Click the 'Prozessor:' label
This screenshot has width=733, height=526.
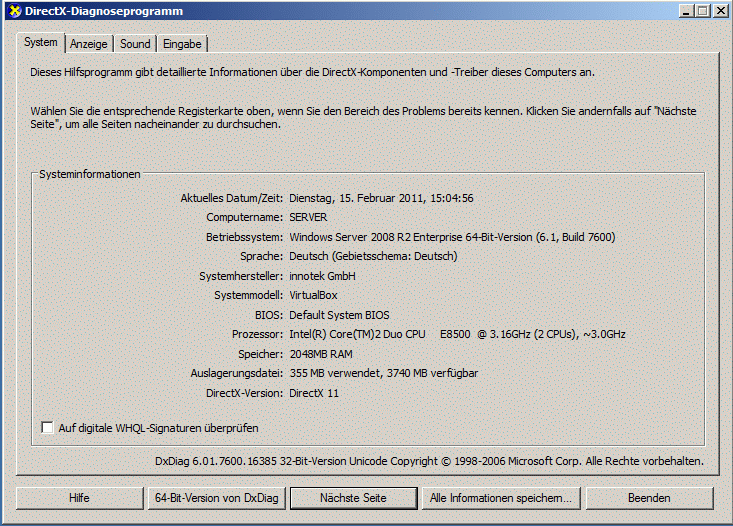258,334
